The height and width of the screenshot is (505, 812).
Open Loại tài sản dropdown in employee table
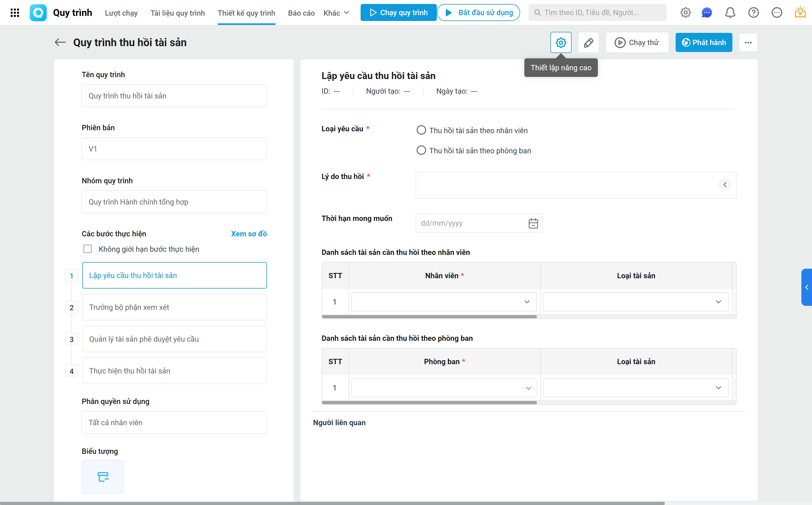point(636,302)
